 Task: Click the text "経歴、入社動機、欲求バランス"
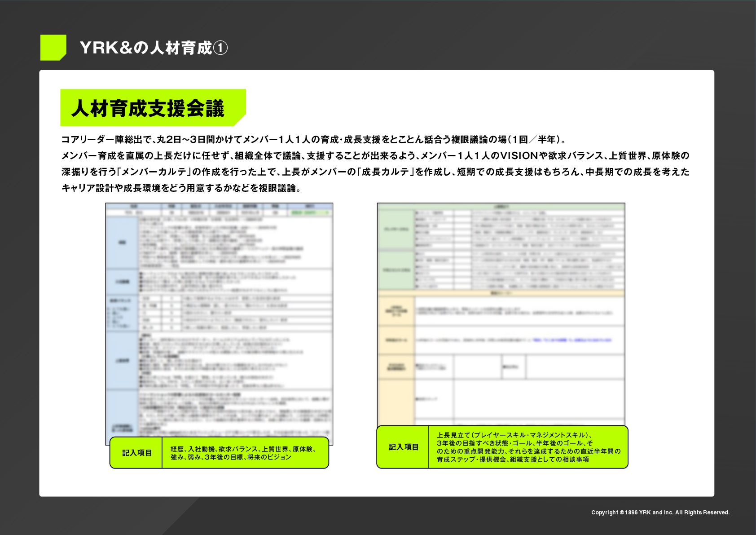214,449
